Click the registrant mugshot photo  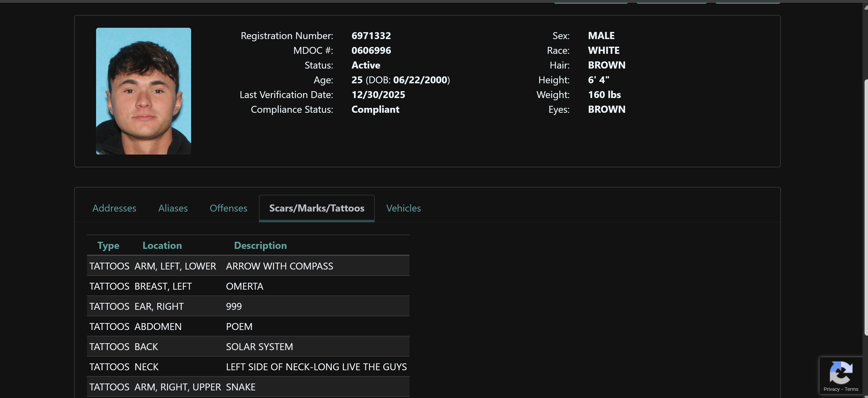pos(143,91)
